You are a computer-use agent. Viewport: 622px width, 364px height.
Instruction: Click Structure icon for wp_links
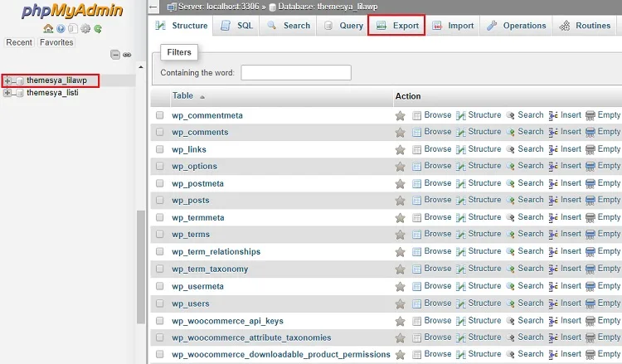point(460,149)
